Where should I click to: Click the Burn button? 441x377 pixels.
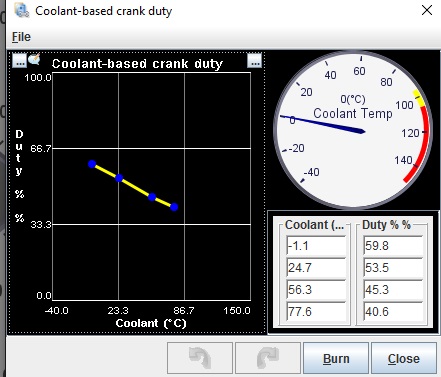click(x=336, y=358)
